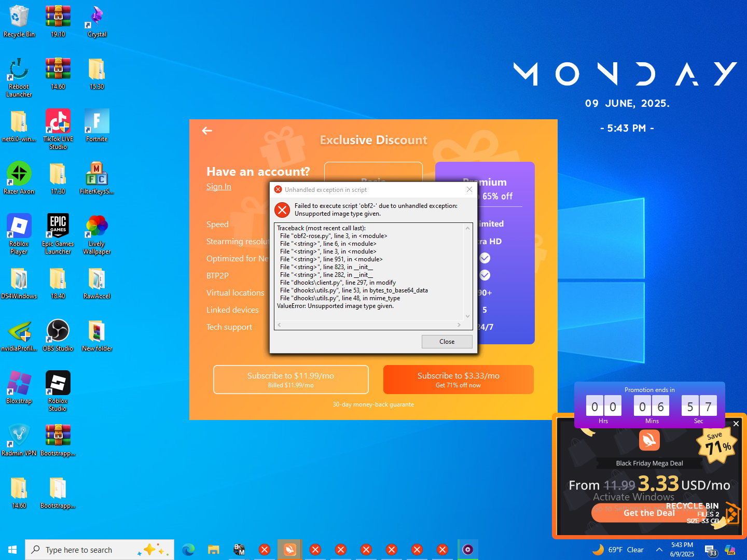
Task: Open the notification center in the system tray
Action: point(710,550)
